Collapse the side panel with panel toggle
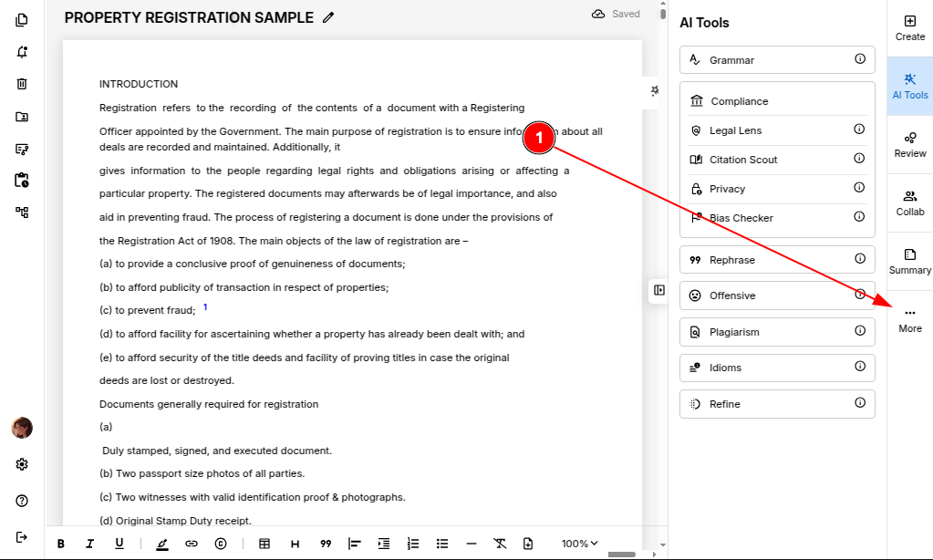 pyautogui.click(x=658, y=290)
